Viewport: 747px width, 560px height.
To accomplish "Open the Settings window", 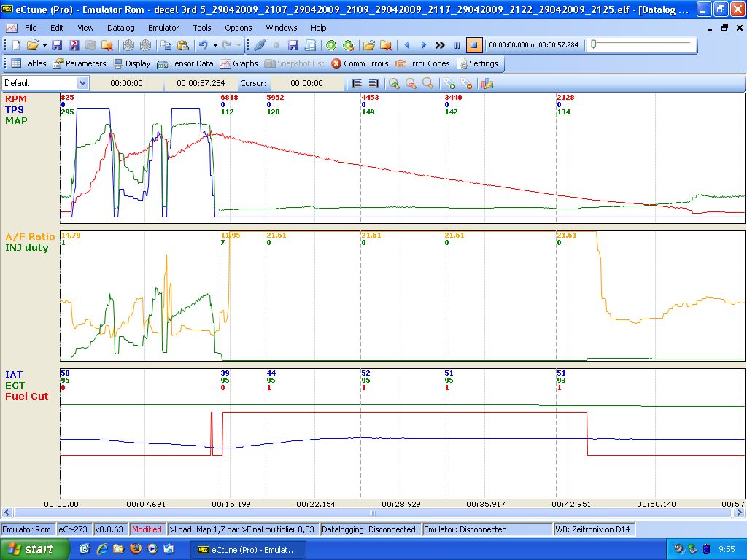I will coord(477,63).
